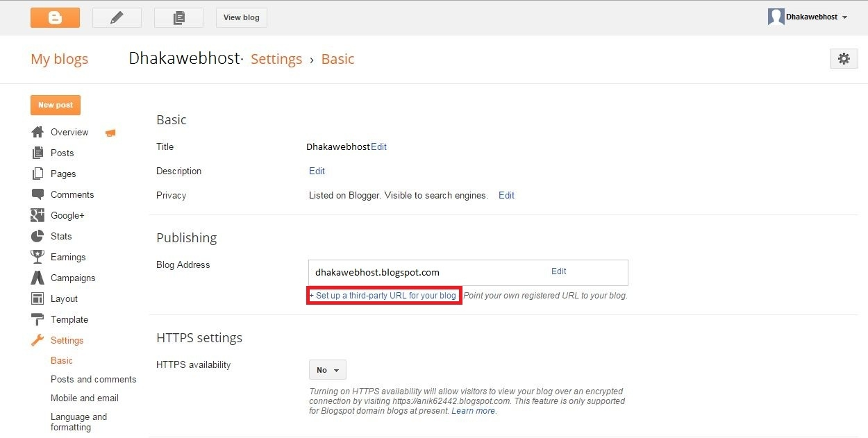The image size is (868, 438).
Task: Open Mobile and email settings
Action: (85, 398)
